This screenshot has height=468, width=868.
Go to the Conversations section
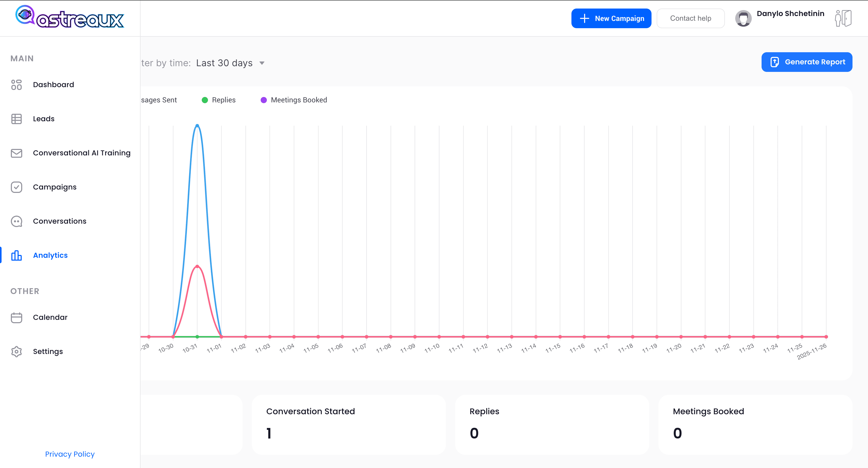[x=60, y=221]
